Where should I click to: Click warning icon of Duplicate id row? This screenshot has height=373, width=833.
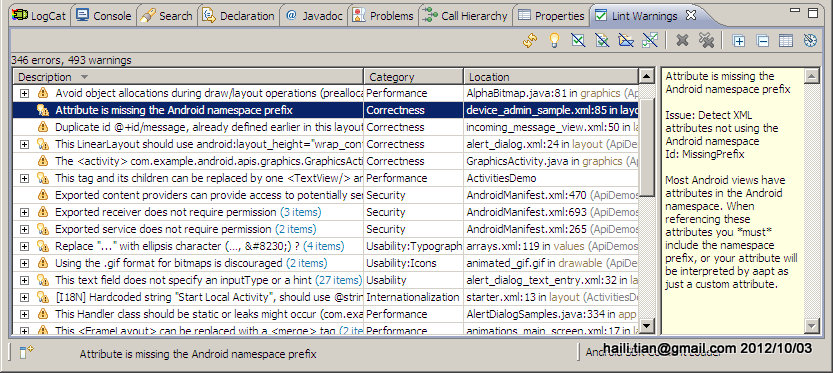42,127
